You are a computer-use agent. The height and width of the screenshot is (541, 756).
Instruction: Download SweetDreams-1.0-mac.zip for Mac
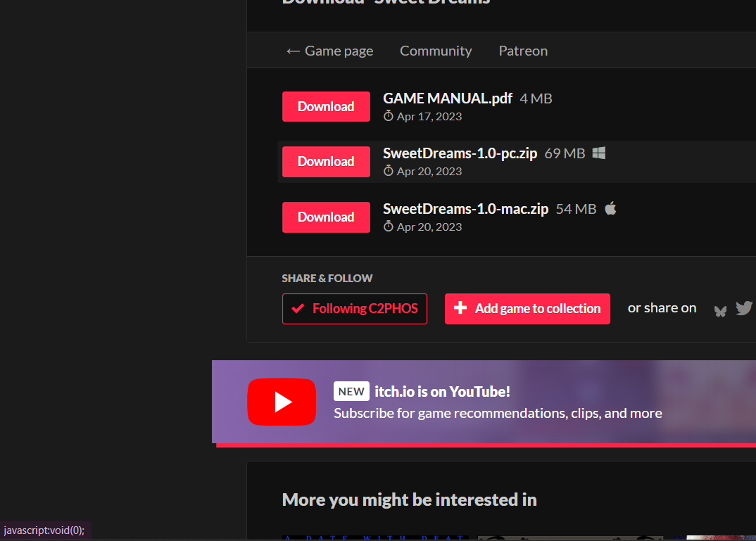(x=326, y=217)
